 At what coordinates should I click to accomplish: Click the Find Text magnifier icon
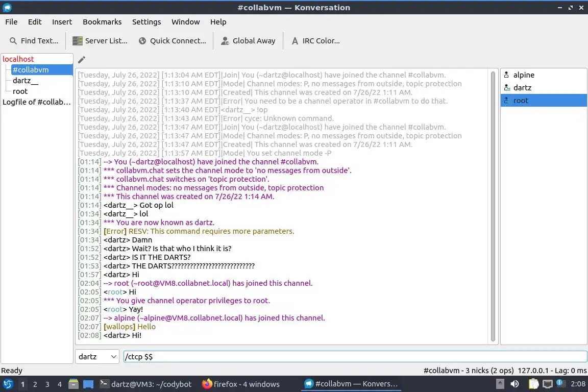pyautogui.click(x=13, y=41)
